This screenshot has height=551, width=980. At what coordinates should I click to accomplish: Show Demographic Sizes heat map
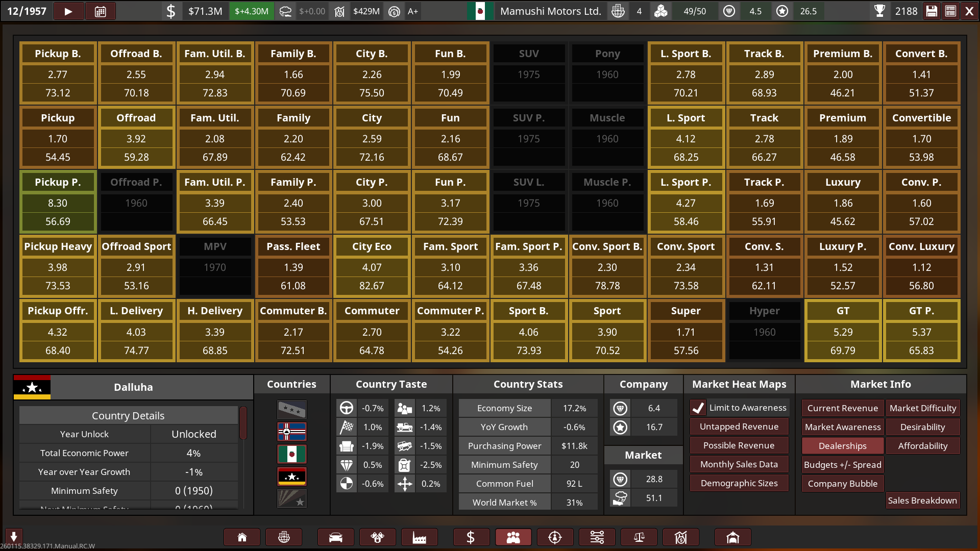739,483
